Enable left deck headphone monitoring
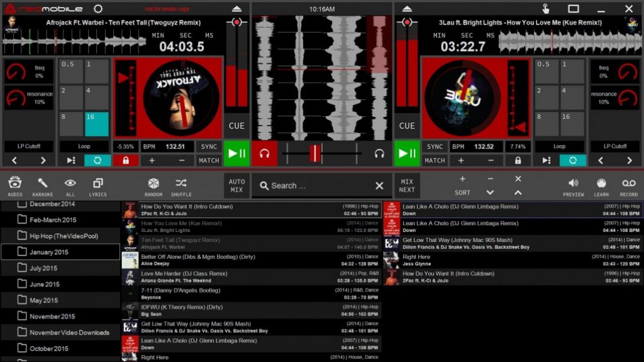 (265, 153)
